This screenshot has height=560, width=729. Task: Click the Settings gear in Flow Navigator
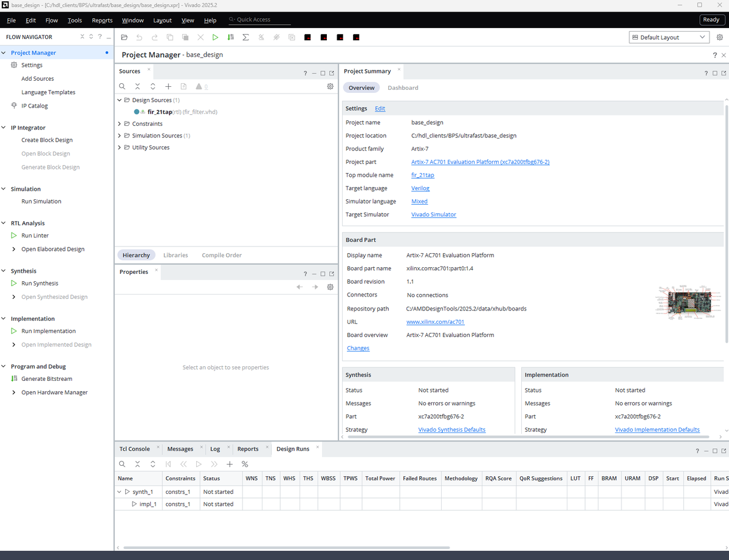15,65
